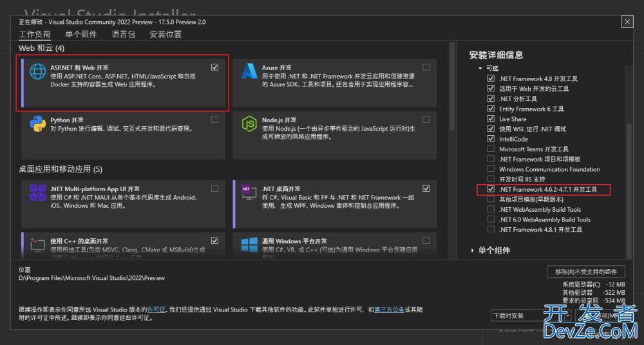Uncheck Entity Framework 6 tools option

491,108
